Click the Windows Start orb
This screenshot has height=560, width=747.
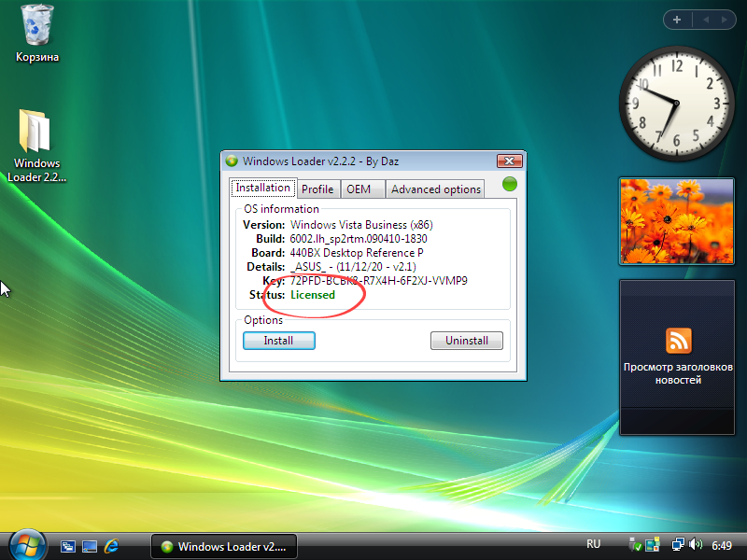coord(27,545)
